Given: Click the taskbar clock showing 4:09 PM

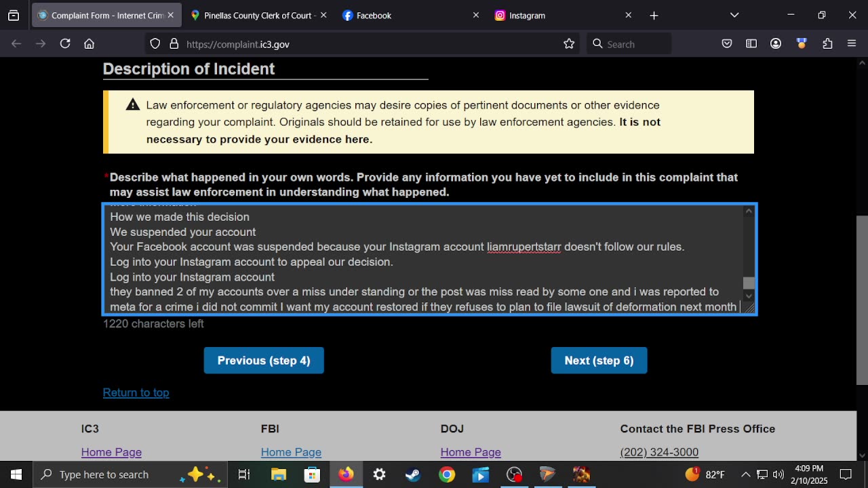Looking at the screenshot, I should pyautogui.click(x=809, y=474).
